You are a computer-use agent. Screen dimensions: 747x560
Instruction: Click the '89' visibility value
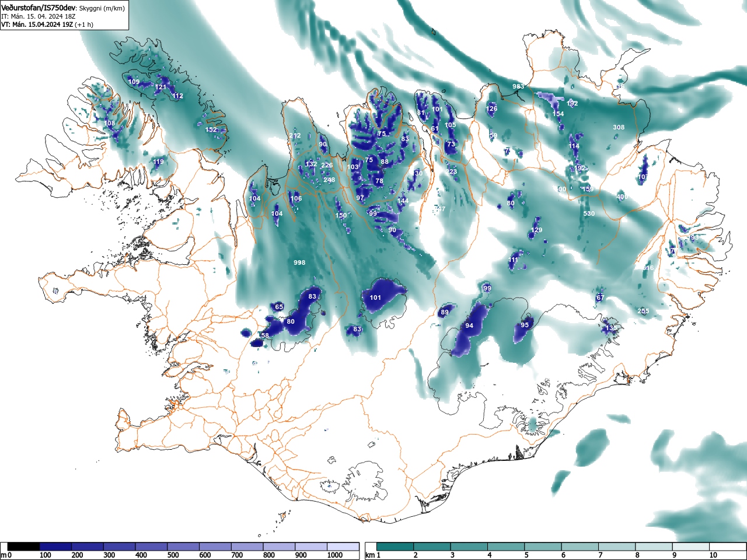(445, 312)
